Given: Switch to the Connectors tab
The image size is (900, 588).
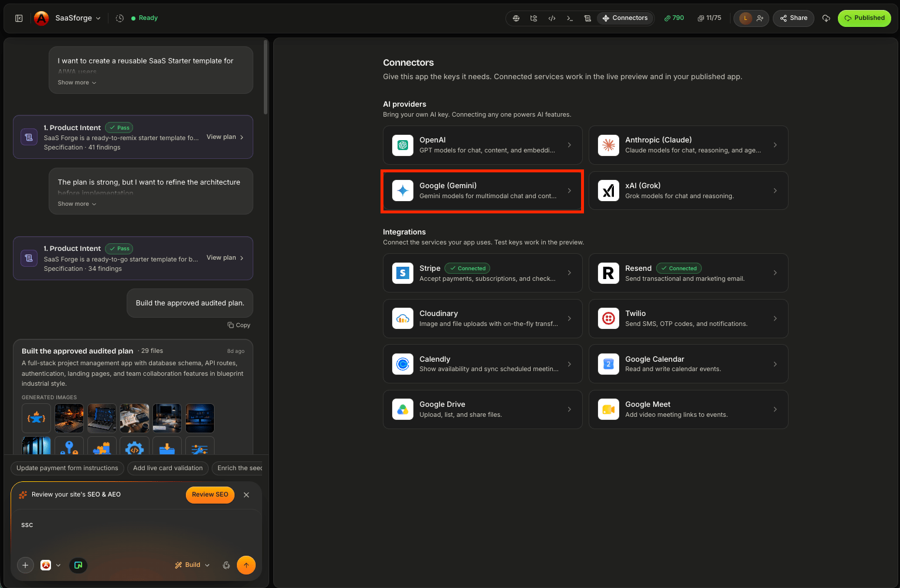Looking at the screenshot, I should click(625, 18).
